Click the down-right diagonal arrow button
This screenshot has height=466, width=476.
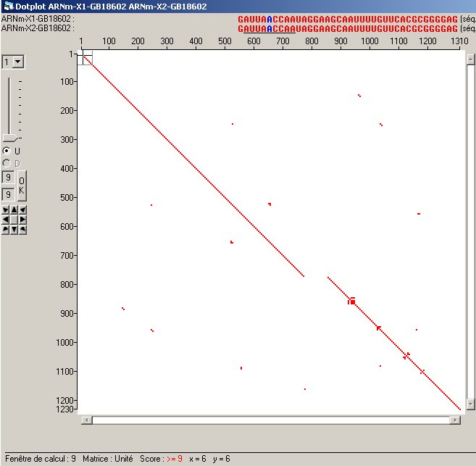click(x=23, y=228)
